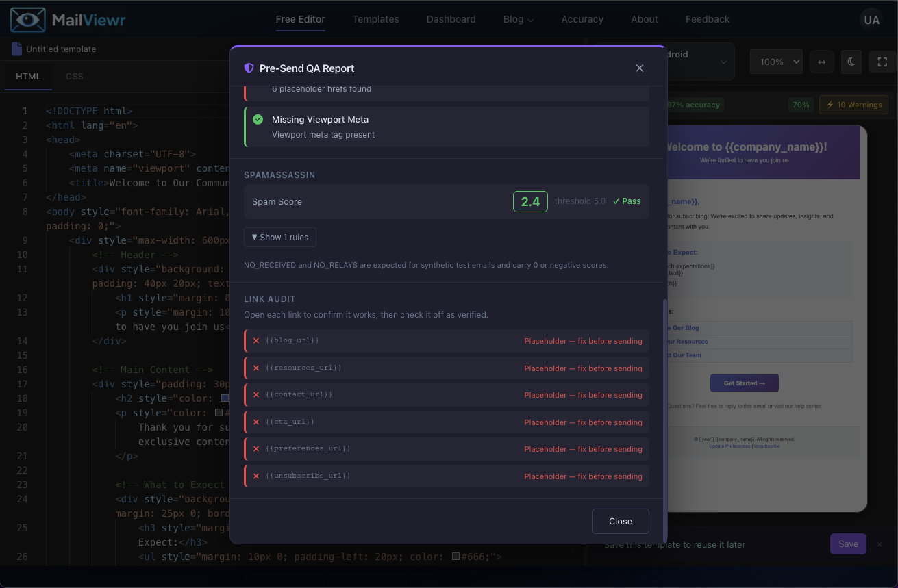Click color swatch on code line 19
Viewport: 898px width, 588px height.
click(x=219, y=413)
